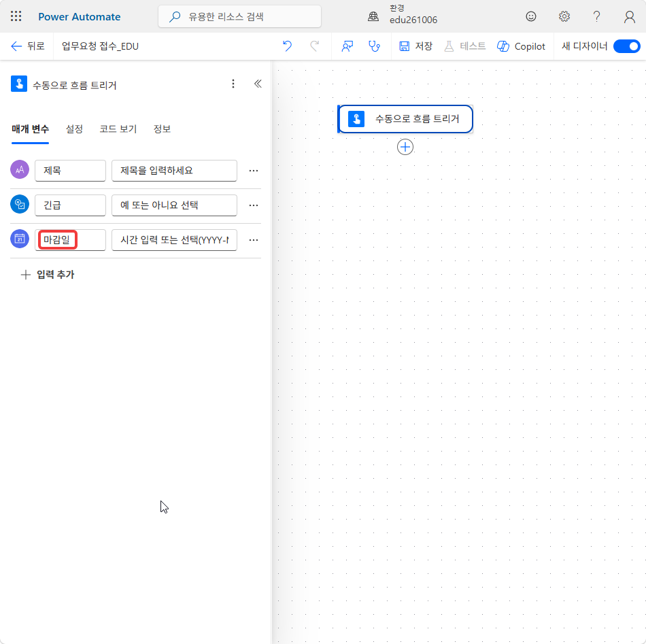The width and height of the screenshot is (646, 644).
Task: Click the calendar date type icon for 마감일
Action: [x=20, y=239]
